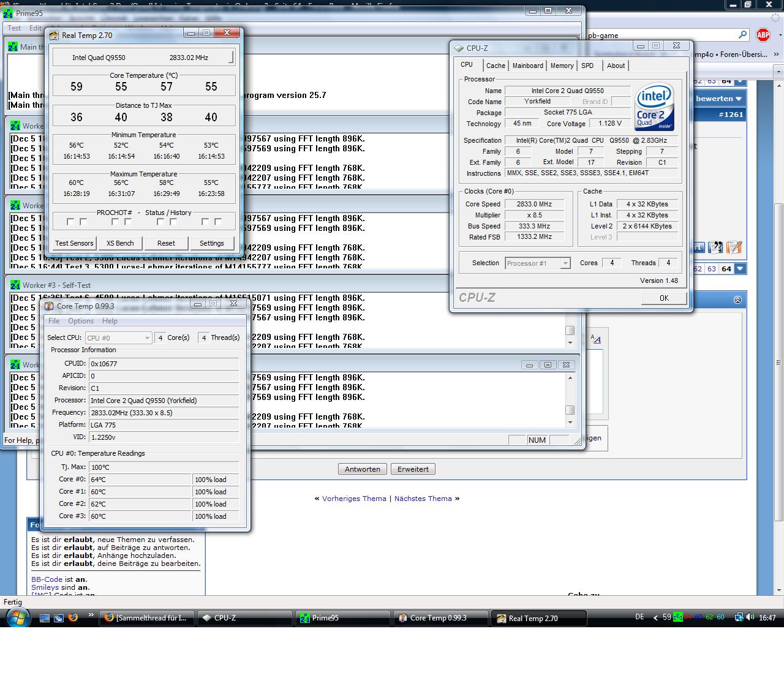Click the forum edit post icon
The image size is (784, 686).
(734, 247)
